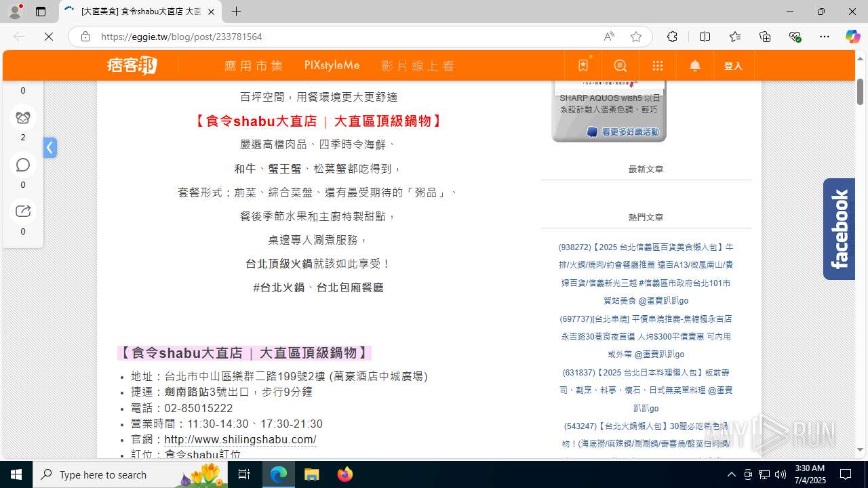The image size is (868, 488).
Task: Open File Explorer from the taskbar
Action: coord(311,474)
